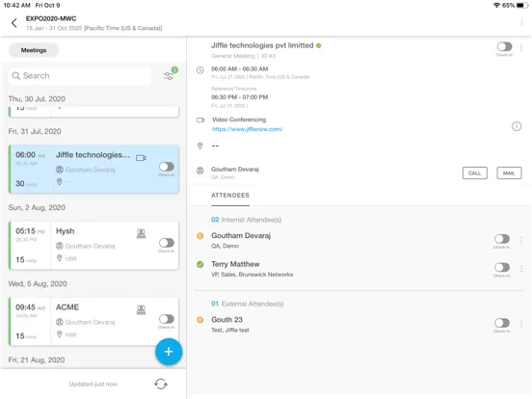The image size is (532, 399).
Task: Click orange pending status icon for Goutham Devaraj
Action: [x=200, y=235]
